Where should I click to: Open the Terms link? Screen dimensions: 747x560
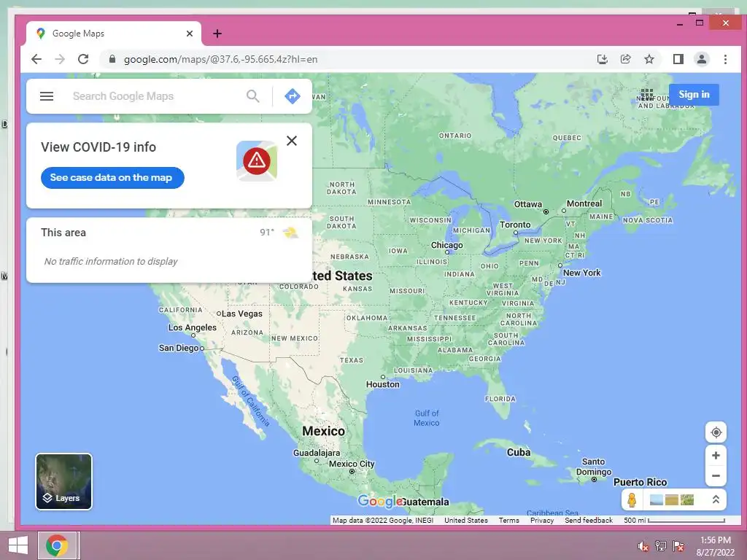coord(508,521)
